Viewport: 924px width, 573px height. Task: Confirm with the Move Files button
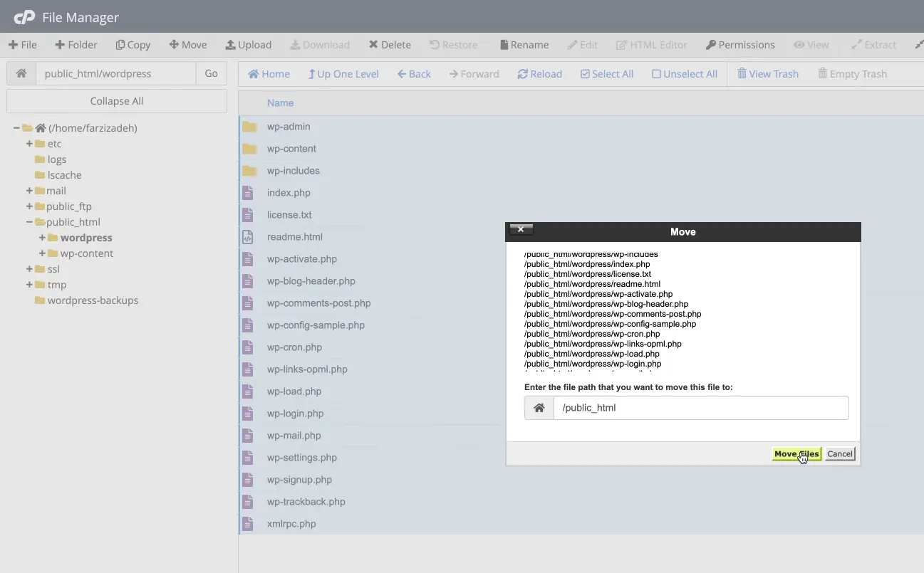tap(796, 453)
